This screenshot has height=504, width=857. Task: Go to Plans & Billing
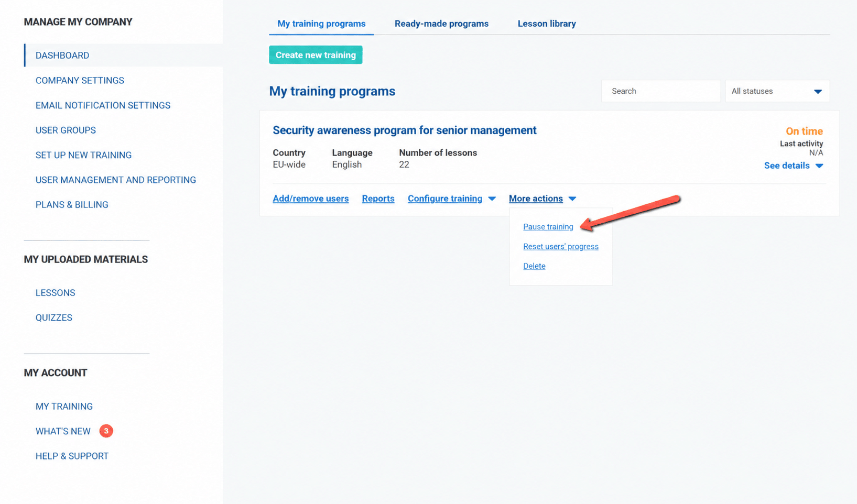tap(72, 205)
